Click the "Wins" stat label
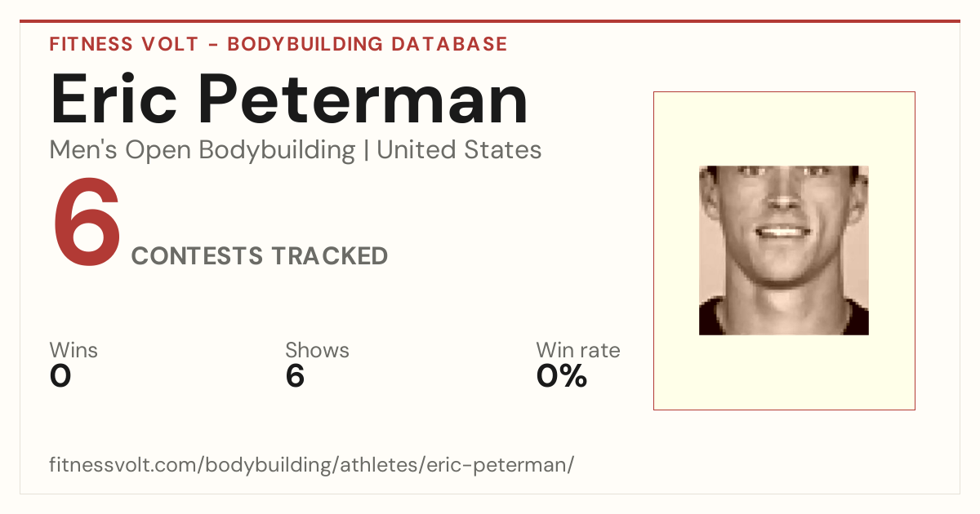The width and height of the screenshot is (980, 514). click(73, 351)
